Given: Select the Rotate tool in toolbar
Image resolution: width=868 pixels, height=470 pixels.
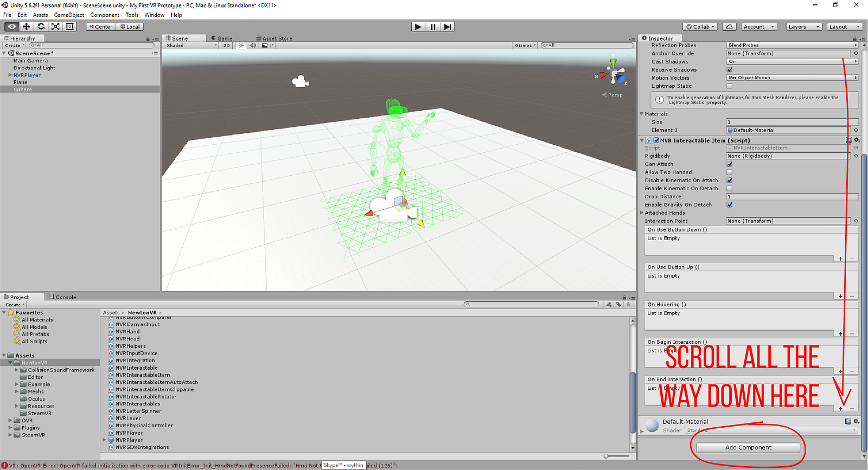Looking at the screenshot, I should pyautogui.click(x=41, y=27).
